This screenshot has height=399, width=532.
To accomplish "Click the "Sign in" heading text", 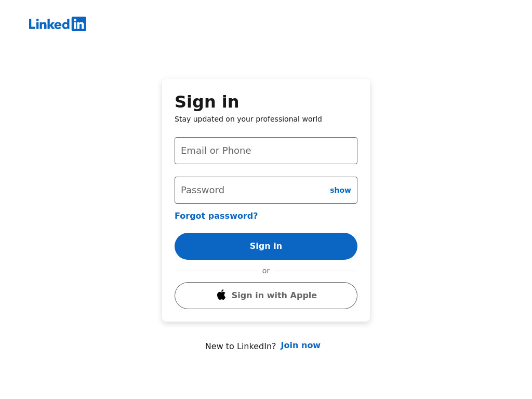I will (x=207, y=102).
